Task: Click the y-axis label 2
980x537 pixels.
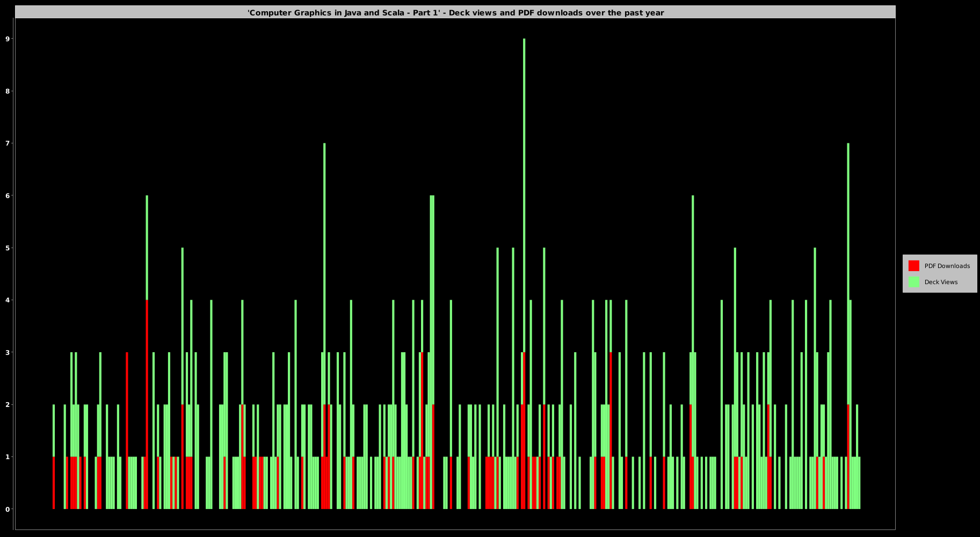Action: [8, 404]
